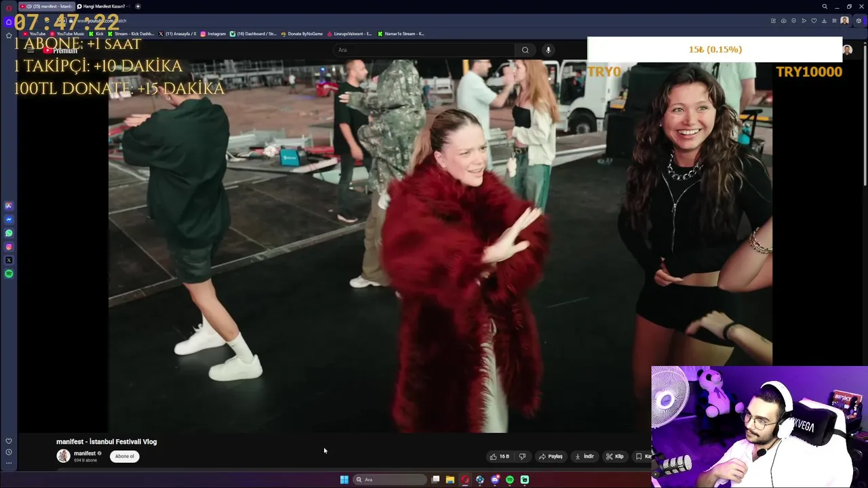Like the video with the thumbs-up 16 B button
Viewport: 868px width, 488px height.
point(499,456)
